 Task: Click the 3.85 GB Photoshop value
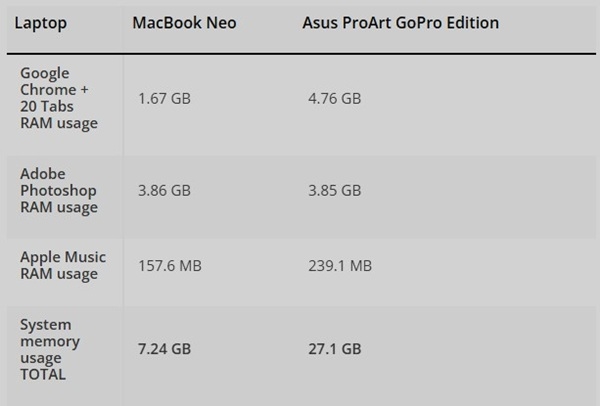click(x=335, y=190)
